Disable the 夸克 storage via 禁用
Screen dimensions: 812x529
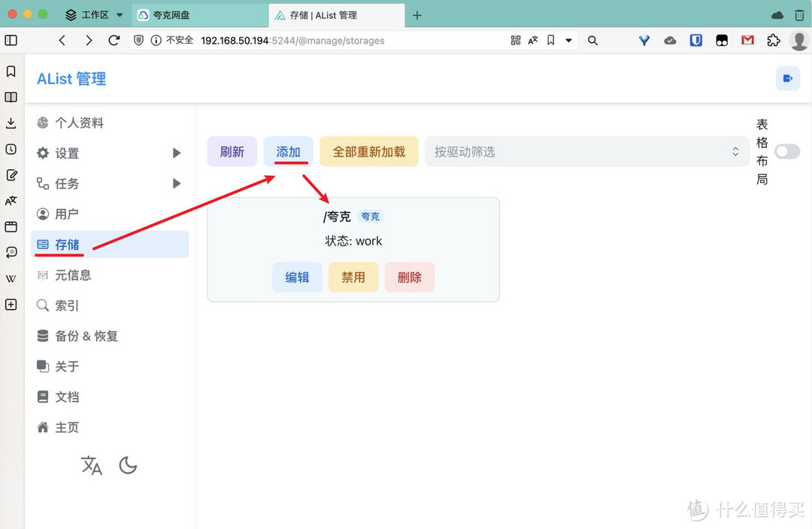coord(353,277)
